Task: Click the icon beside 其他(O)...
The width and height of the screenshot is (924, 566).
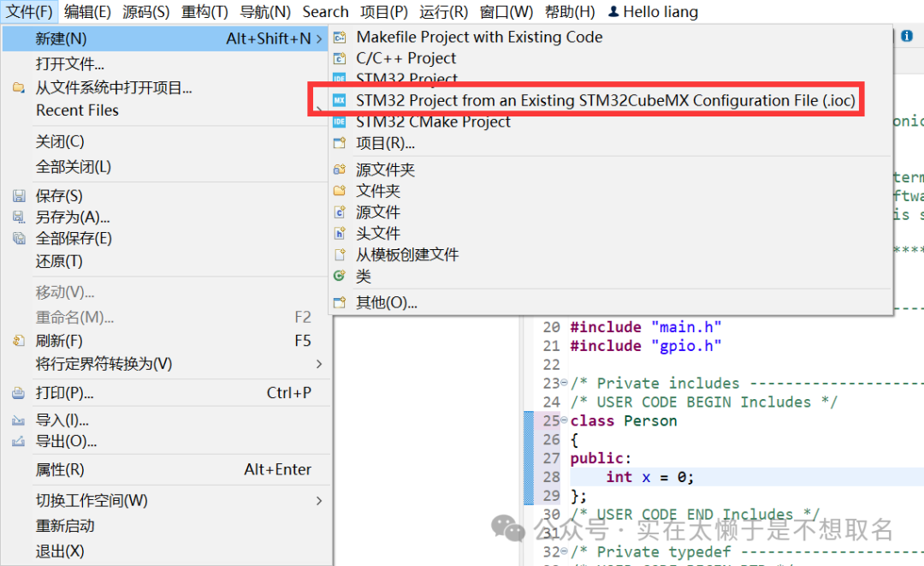Action: click(x=340, y=303)
